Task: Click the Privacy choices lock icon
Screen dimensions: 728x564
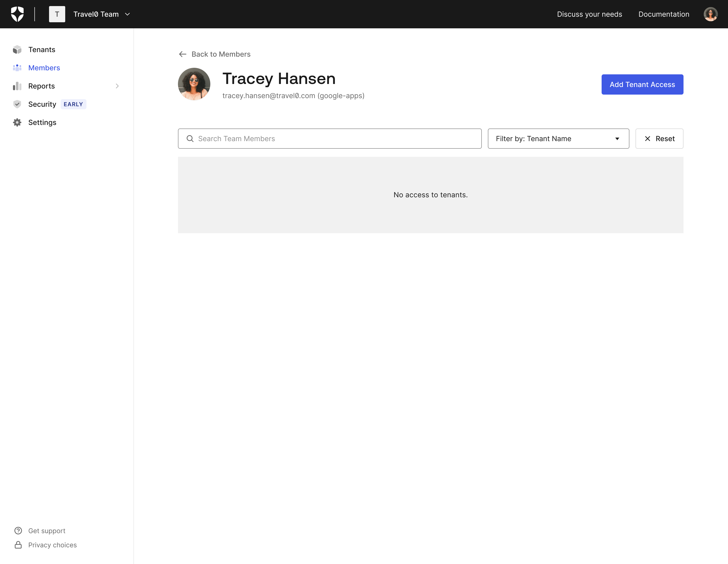Action: tap(18, 545)
